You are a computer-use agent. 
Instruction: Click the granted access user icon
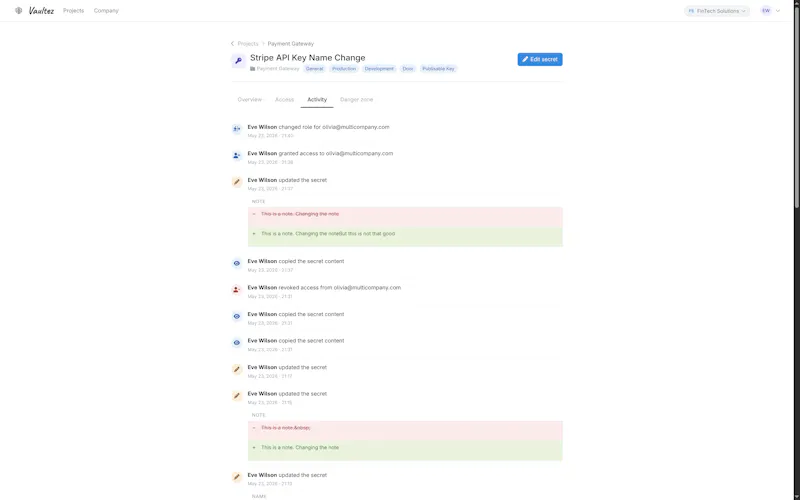236,156
